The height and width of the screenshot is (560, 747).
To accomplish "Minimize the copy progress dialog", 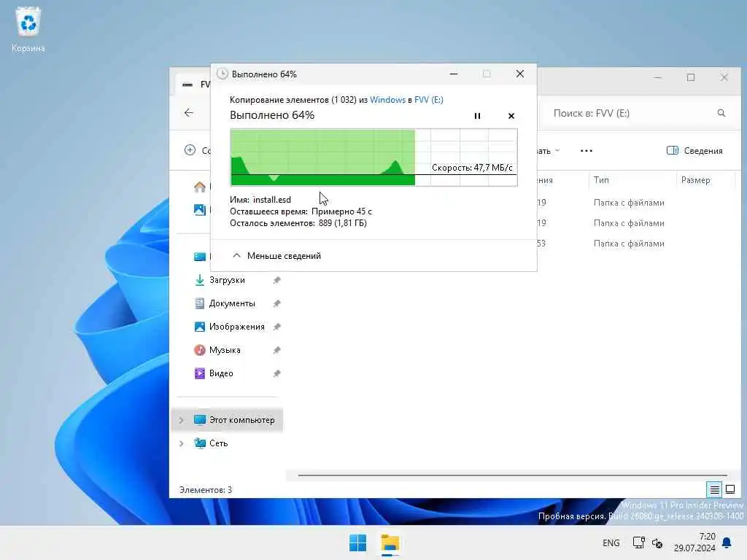I will coord(454,74).
